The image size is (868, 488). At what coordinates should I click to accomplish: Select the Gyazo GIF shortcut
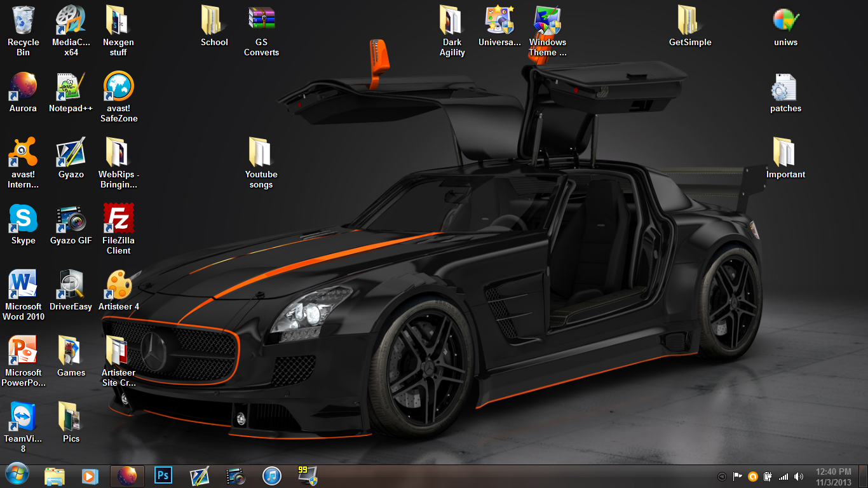tap(71, 224)
